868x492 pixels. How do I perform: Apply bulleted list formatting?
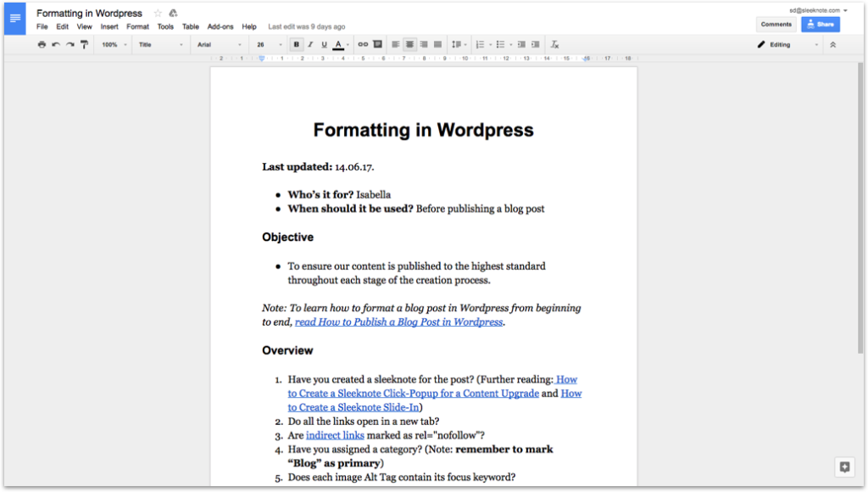pos(500,44)
